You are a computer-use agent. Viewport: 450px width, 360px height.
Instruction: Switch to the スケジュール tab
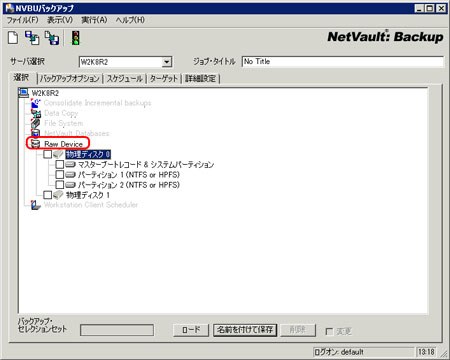pos(125,79)
